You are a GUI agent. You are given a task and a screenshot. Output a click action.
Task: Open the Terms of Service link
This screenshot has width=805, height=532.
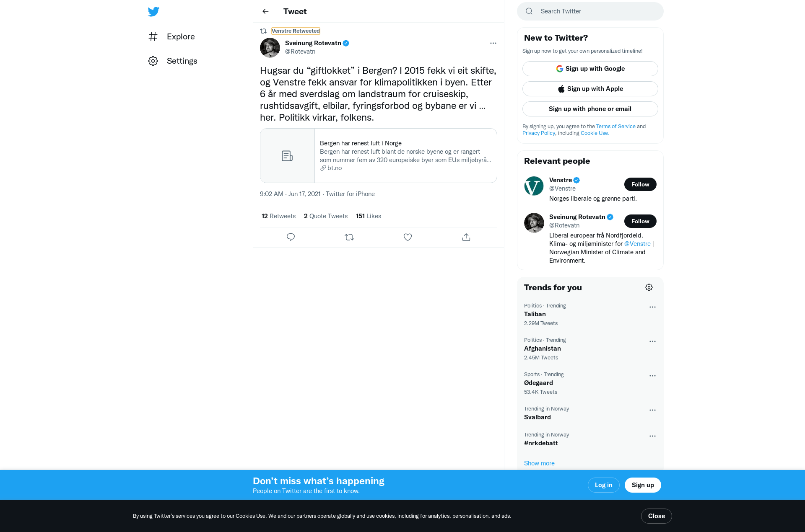[x=615, y=127]
